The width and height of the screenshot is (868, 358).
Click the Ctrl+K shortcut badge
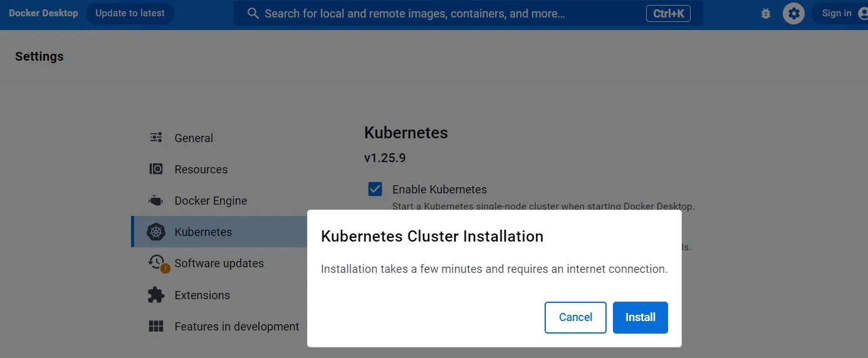[668, 13]
